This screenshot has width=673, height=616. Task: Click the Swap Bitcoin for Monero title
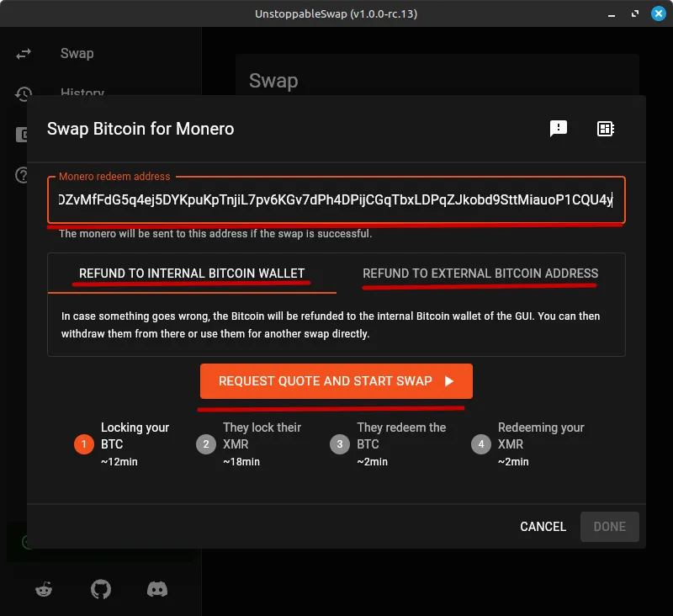(x=140, y=129)
